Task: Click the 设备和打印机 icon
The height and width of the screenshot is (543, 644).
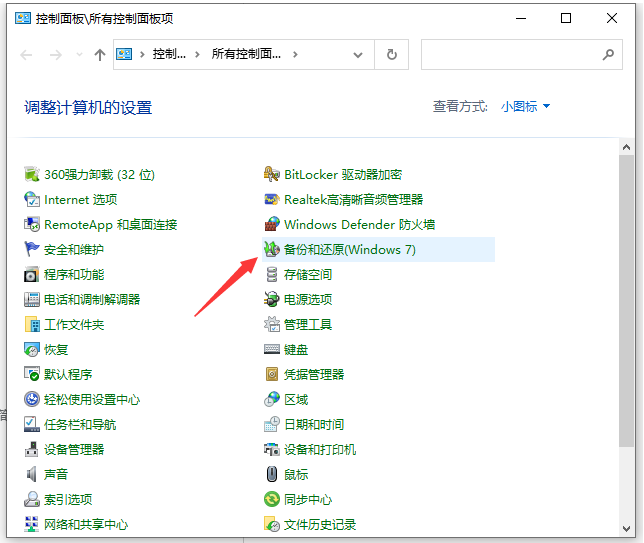Action: pyautogui.click(x=271, y=449)
